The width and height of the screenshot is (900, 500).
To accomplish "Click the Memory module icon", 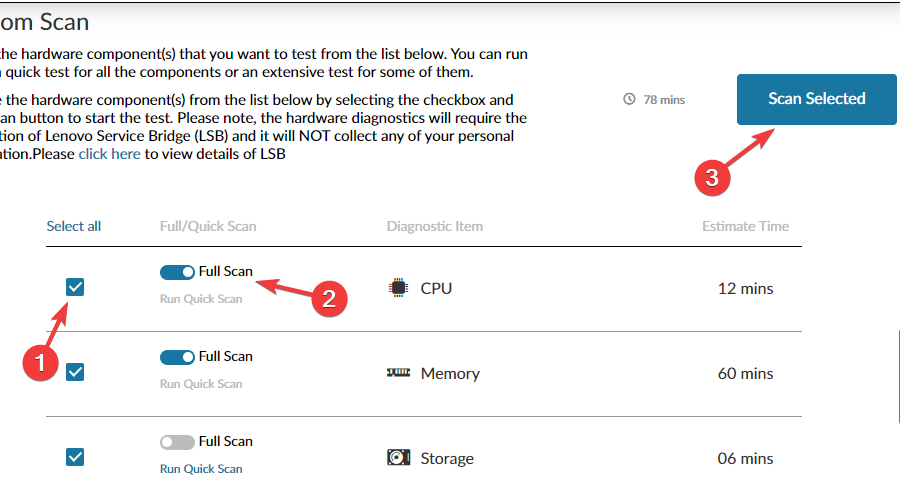I will pyautogui.click(x=398, y=373).
